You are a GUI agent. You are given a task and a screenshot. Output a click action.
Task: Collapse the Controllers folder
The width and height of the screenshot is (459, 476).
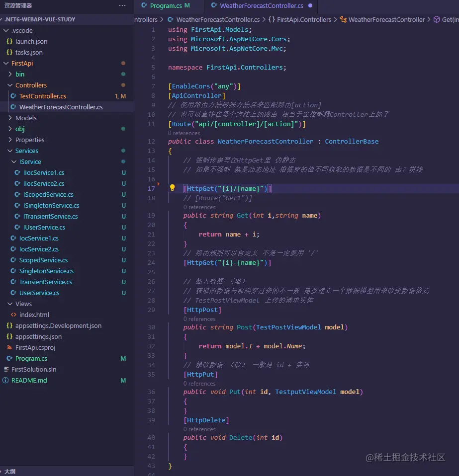10,85
